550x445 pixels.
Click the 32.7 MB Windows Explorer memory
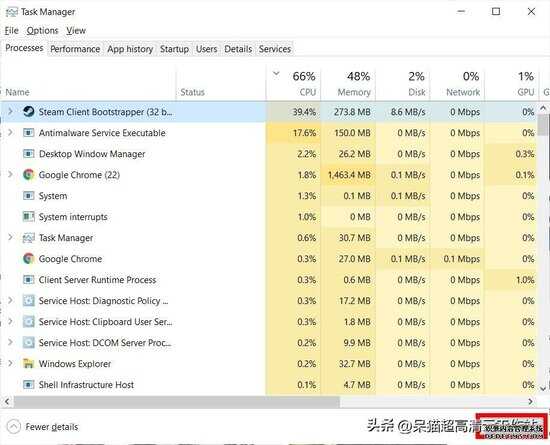(x=354, y=364)
